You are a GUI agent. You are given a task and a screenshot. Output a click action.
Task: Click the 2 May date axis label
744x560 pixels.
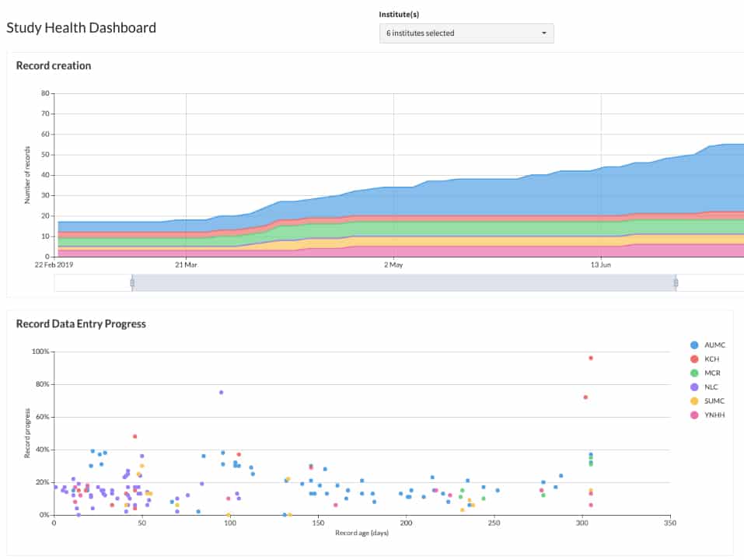(393, 264)
